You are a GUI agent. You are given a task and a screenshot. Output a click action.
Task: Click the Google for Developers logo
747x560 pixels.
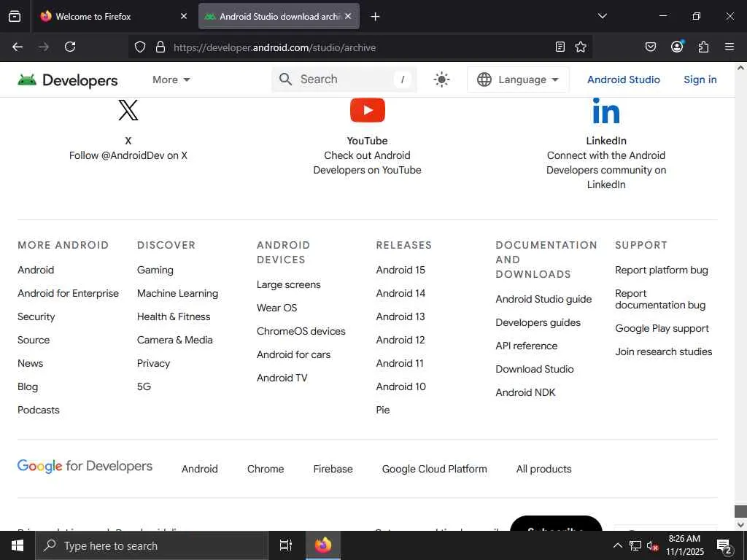click(85, 466)
